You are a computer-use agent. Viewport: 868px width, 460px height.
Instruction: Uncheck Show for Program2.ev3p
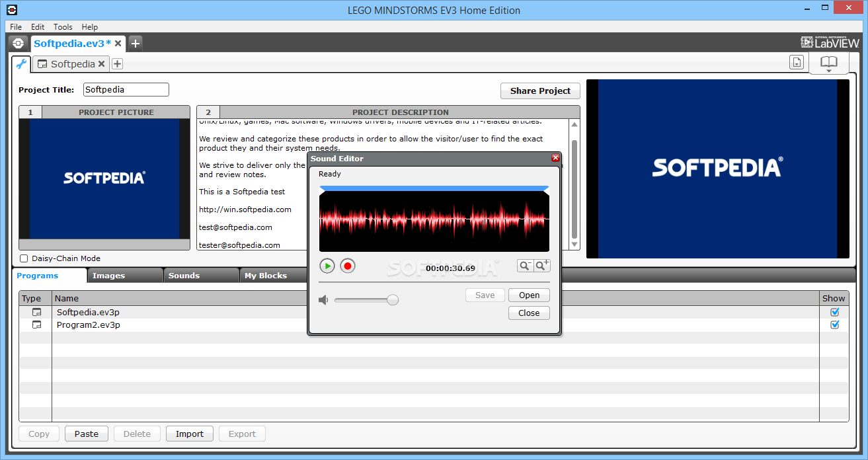(x=834, y=325)
